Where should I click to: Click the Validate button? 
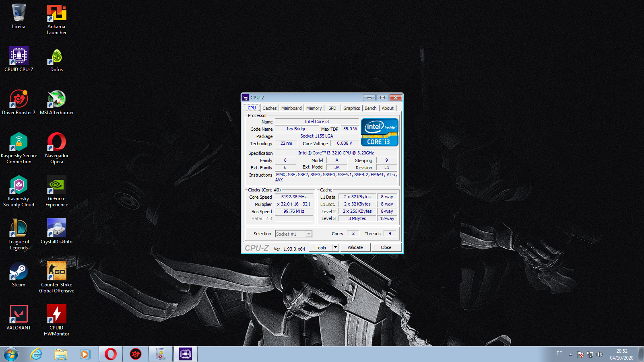tap(355, 247)
